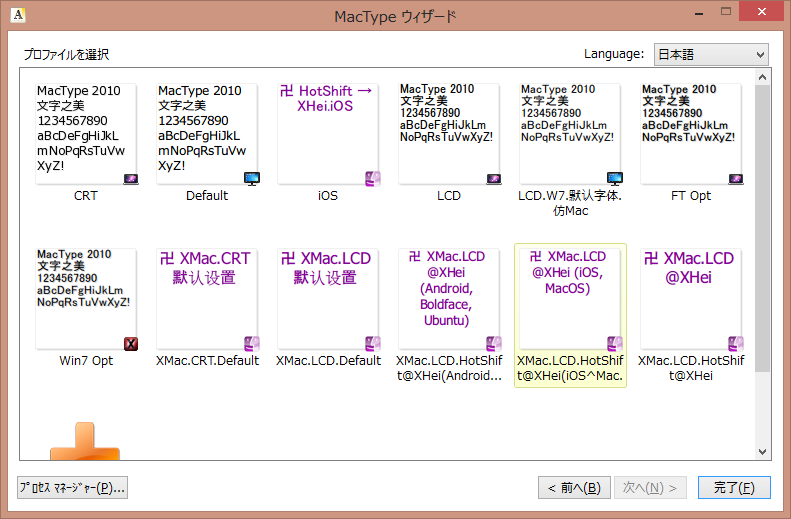The height and width of the screenshot is (519, 791).
Task: Select the CRT profile thumbnail
Action: [x=86, y=134]
